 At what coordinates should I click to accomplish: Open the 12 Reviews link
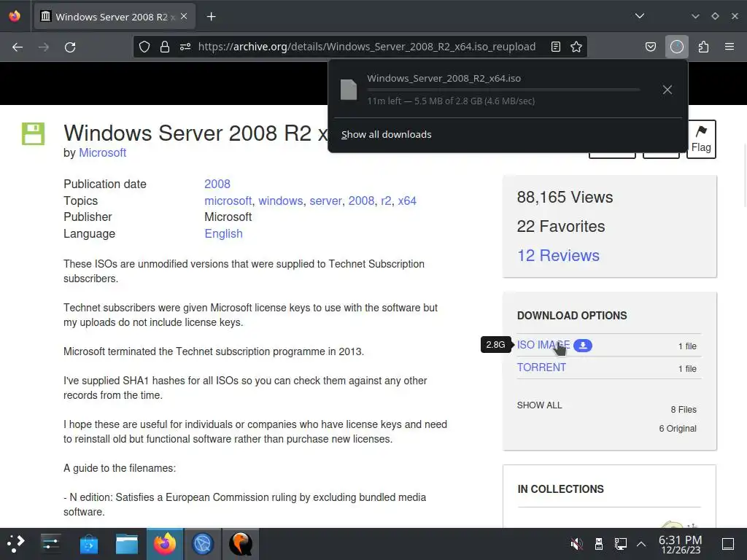[558, 256]
